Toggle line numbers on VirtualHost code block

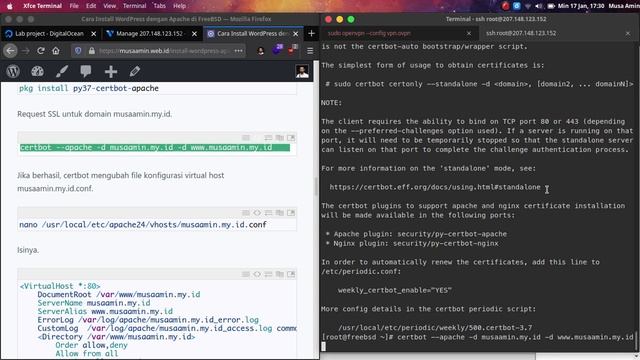point(246,274)
